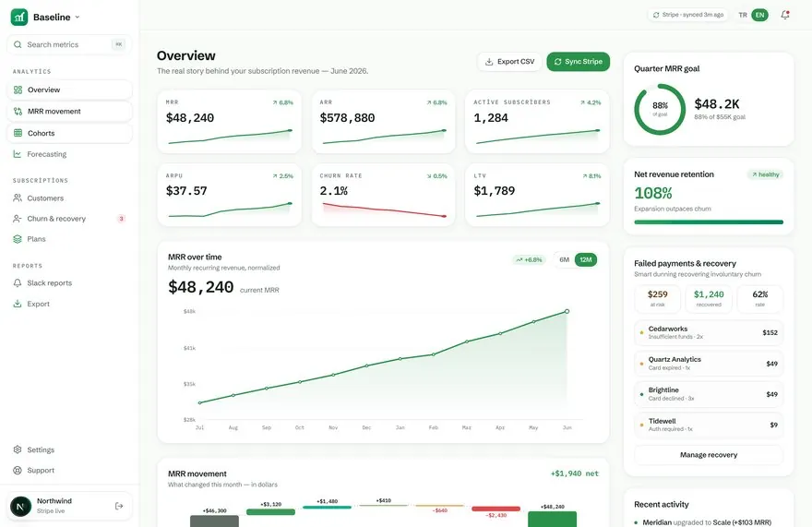This screenshot has height=527, width=812.
Task: Click the Export download icon in sidebar
Action: (x=18, y=304)
